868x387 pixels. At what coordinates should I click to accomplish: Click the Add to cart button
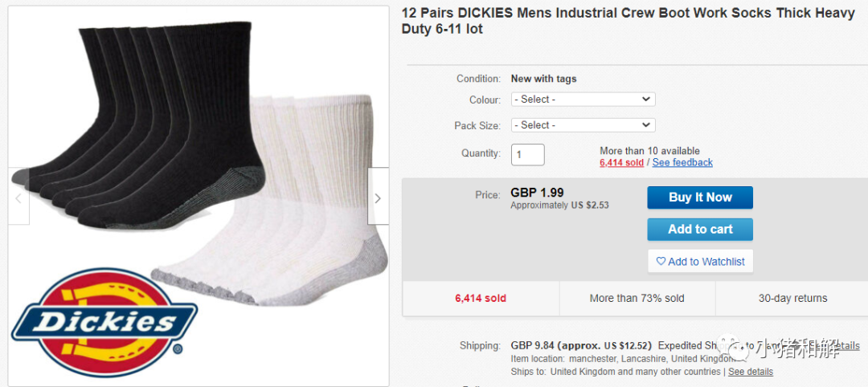[x=700, y=230]
